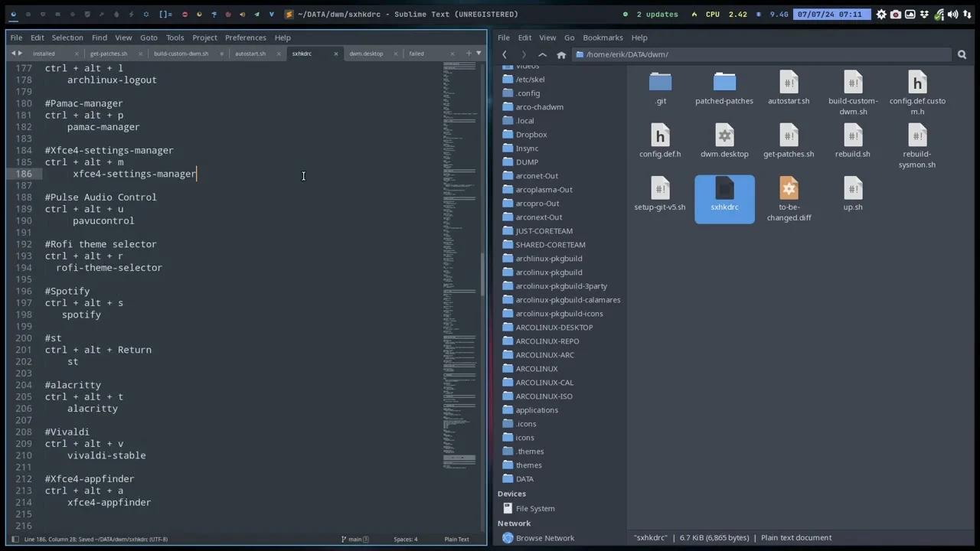The image size is (980, 551).
Task: Open the system tray settings gear icon
Action: (x=880, y=14)
